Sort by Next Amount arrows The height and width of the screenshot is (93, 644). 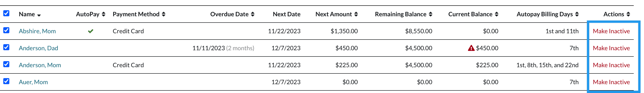356,14
